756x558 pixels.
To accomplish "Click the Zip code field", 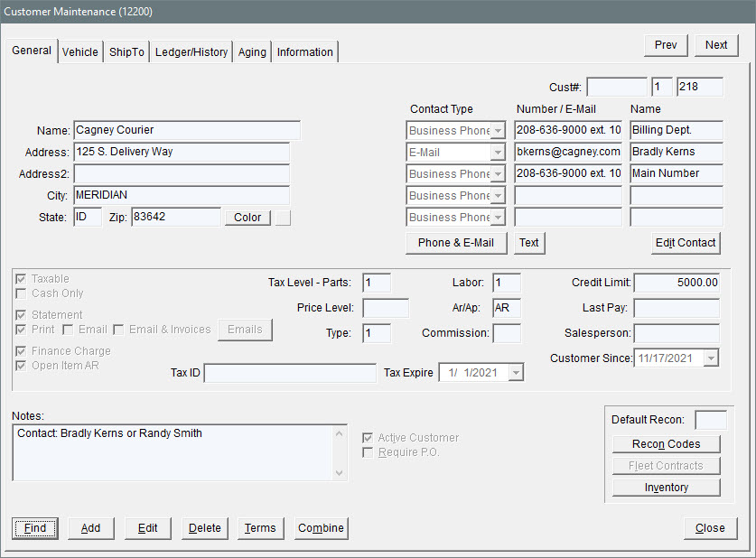I will coord(176,217).
